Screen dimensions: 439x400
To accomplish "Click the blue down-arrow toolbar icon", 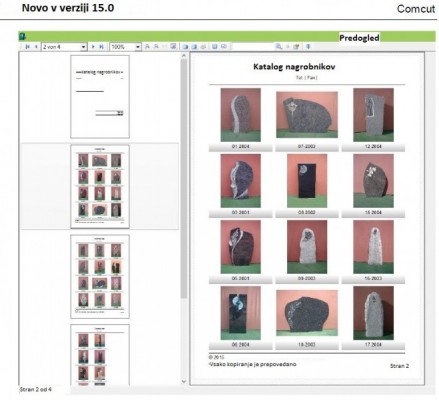I will coord(308,47).
